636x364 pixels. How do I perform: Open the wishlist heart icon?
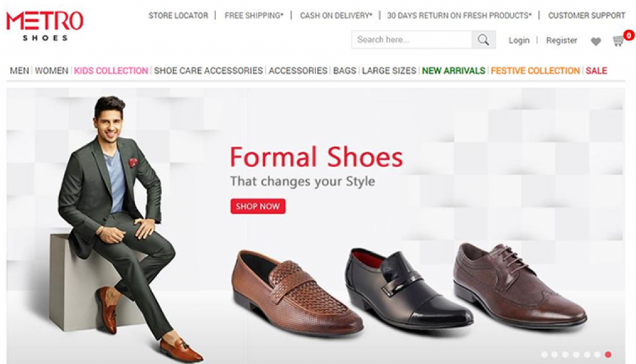pyautogui.click(x=596, y=41)
